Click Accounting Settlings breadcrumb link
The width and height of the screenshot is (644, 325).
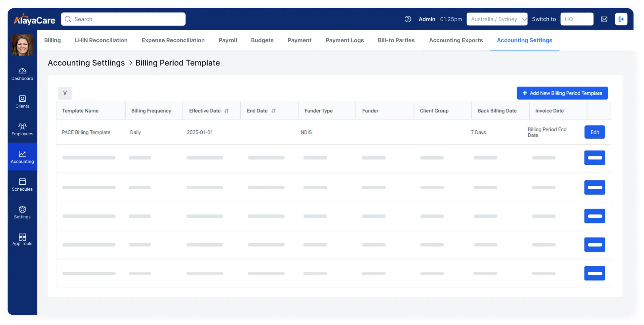coord(86,63)
